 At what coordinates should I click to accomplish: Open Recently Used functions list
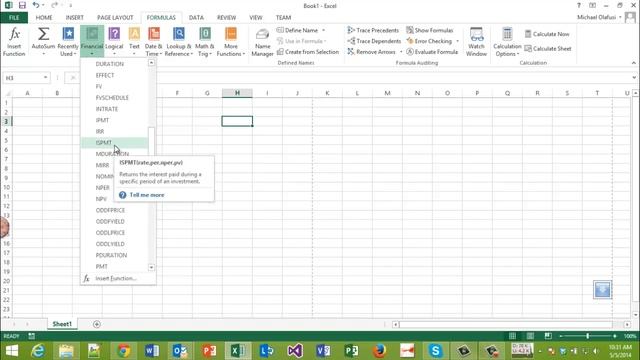click(x=68, y=41)
